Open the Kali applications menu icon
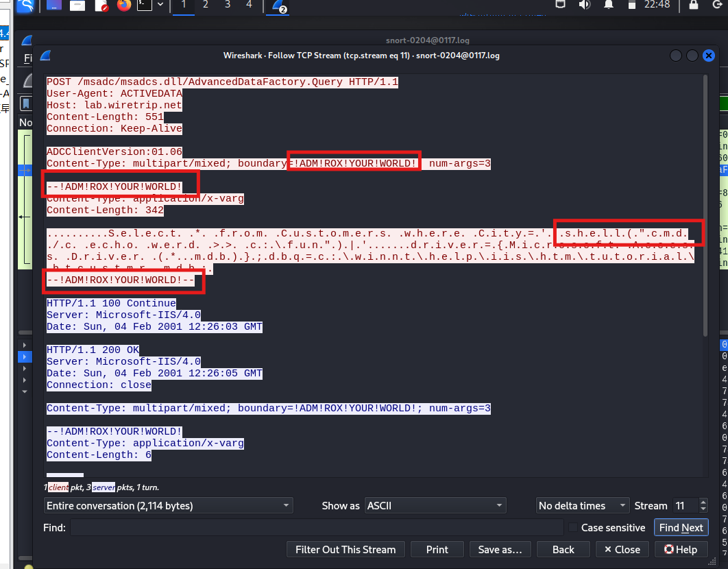Screen dimensions: 728x569 tap(25, 6)
